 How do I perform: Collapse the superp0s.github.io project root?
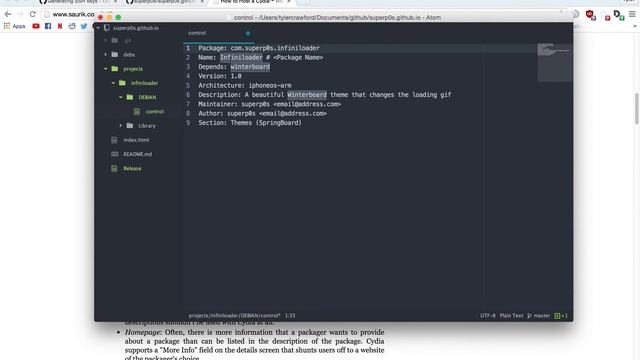(98, 28)
